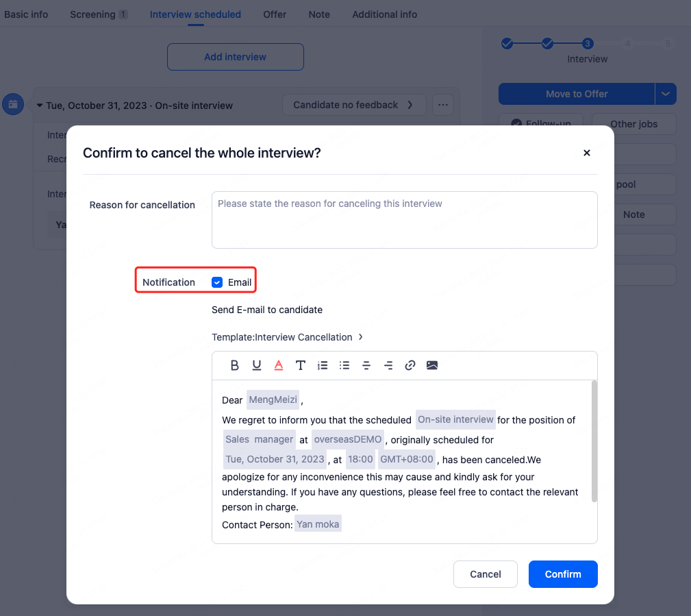The height and width of the screenshot is (616, 691).
Task: Insert a hyperlink into the email
Action: tap(410, 366)
